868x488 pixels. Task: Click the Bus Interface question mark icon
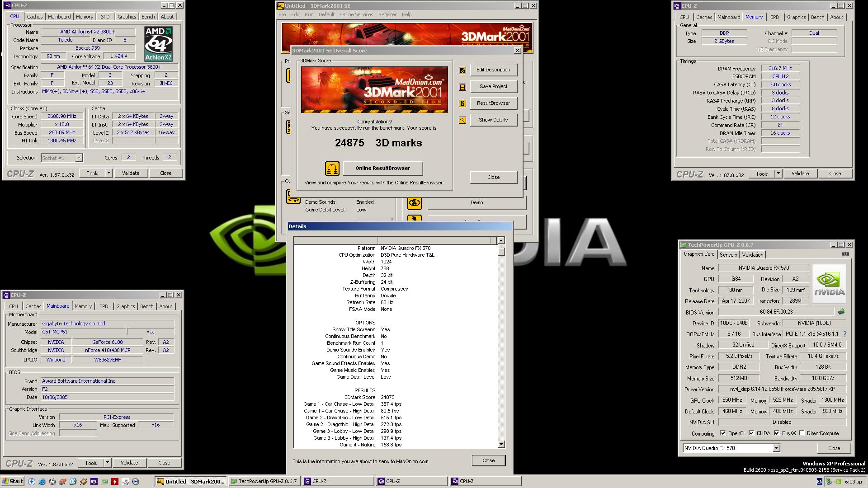point(844,334)
